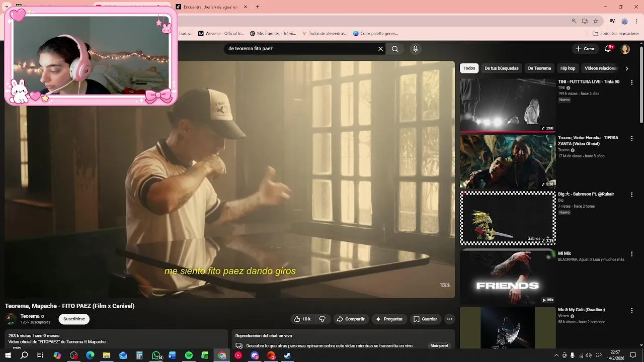644x362 pixels.
Task: Select the De tus búsquedas chip
Action: [502, 68]
